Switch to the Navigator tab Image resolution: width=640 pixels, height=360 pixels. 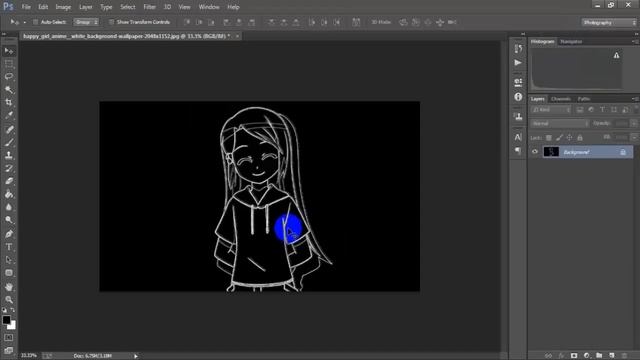point(571,42)
